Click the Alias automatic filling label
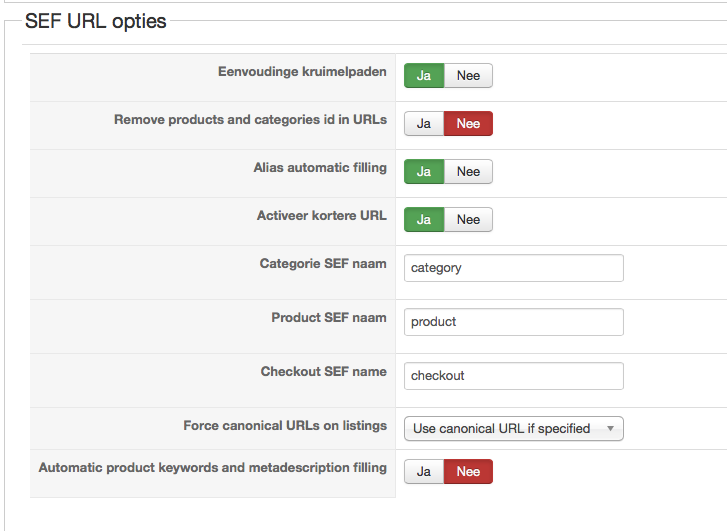 [320, 168]
